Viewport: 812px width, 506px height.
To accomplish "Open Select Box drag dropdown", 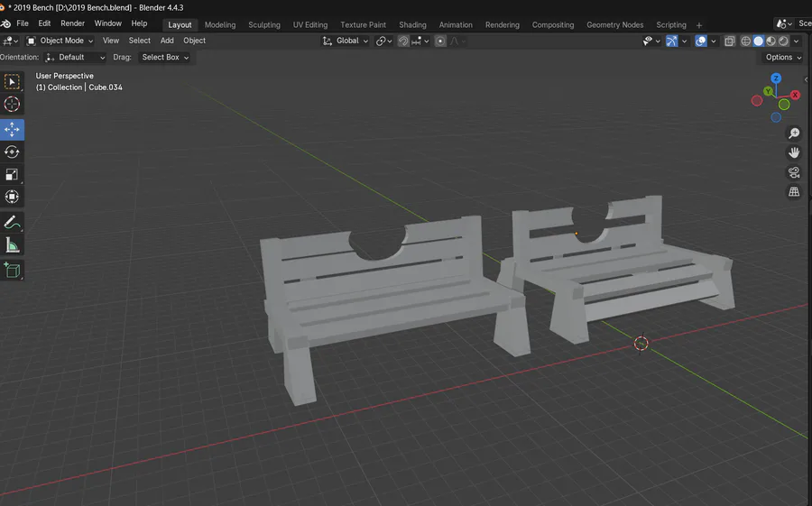I will click(165, 58).
